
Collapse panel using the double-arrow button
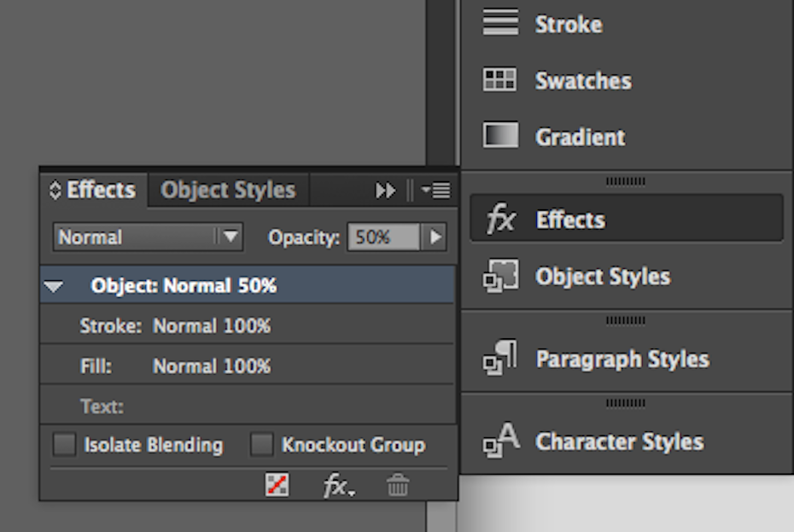385,190
